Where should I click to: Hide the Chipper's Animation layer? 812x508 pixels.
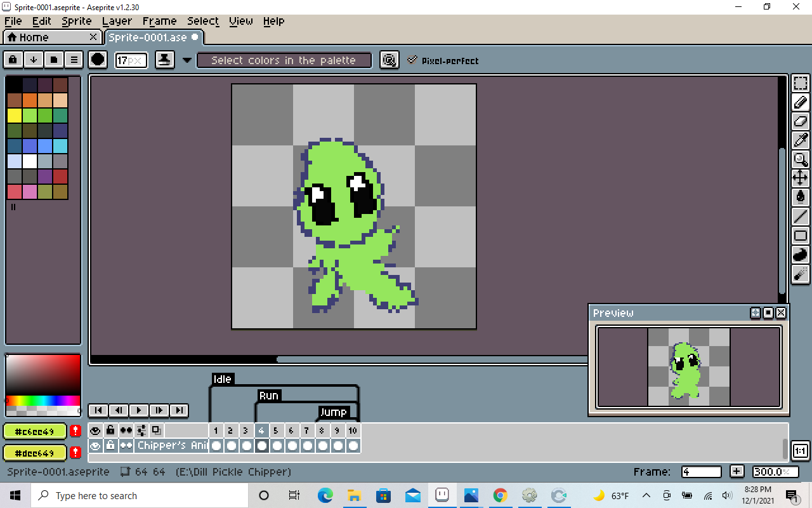pyautogui.click(x=95, y=445)
